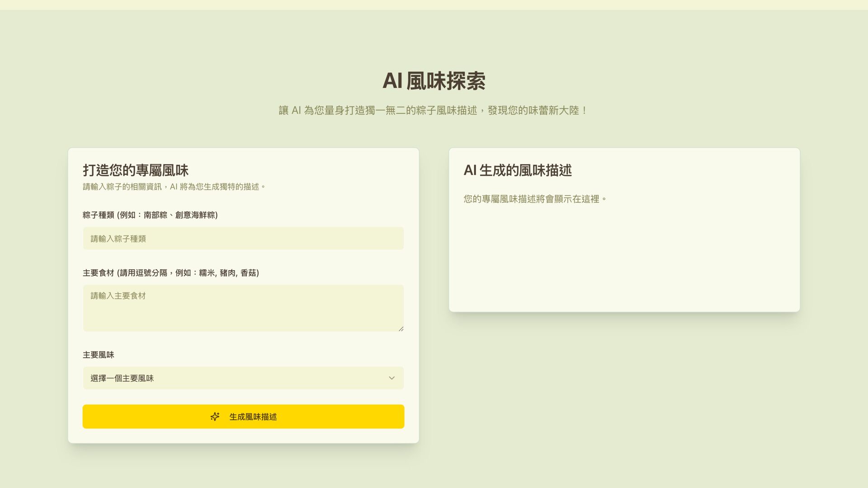The width and height of the screenshot is (868, 488).
Task: Click the dropdown chevron arrow
Action: [x=392, y=378]
